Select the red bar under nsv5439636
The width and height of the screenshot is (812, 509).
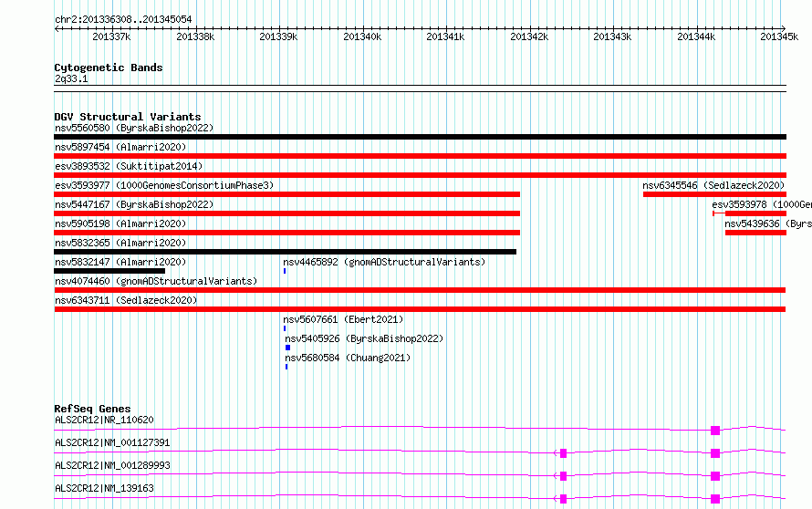[755, 233]
